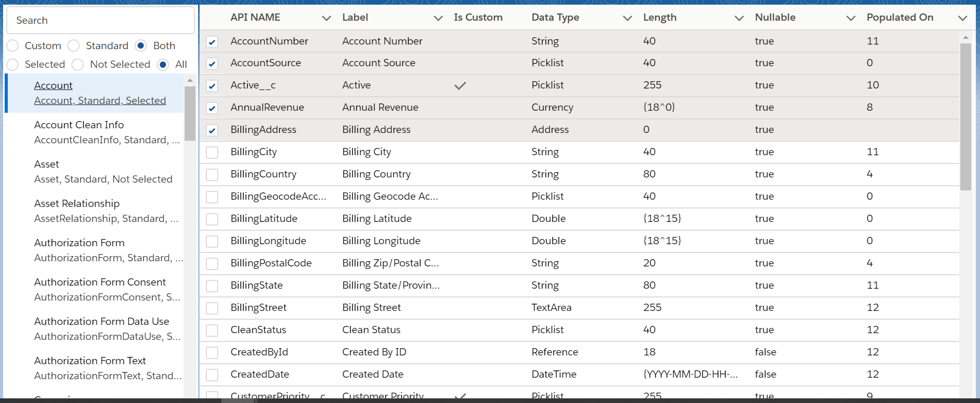Select the Custom radio button

13,46
